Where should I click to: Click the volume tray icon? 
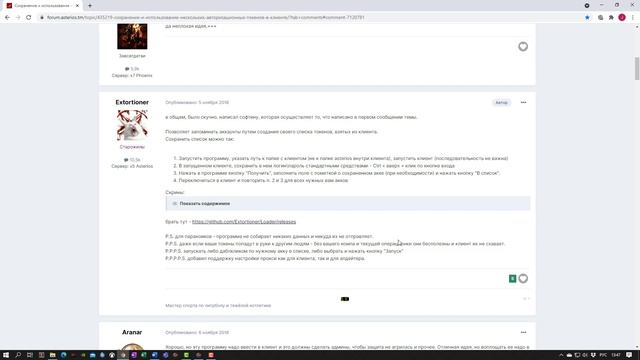point(585,355)
